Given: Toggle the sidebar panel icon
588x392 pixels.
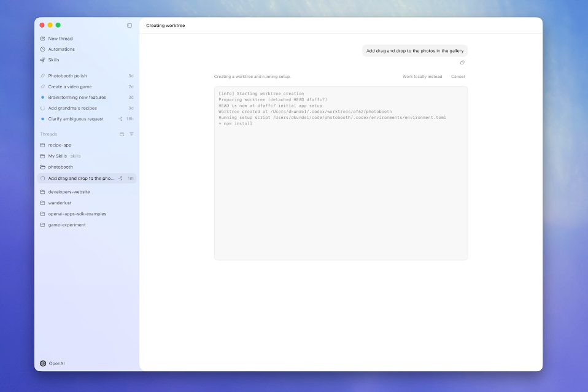Looking at the screenshot, I should pos(130,25).
